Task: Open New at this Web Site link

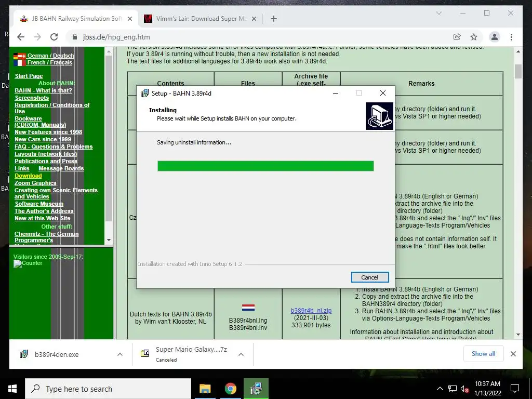Action: point(43,219)
